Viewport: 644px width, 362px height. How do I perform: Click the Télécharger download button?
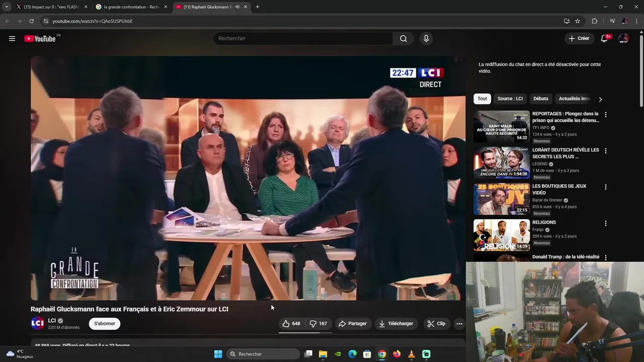point(396,324)
